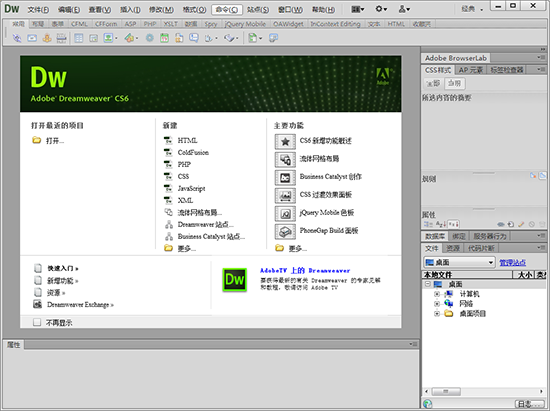550x411 pixels.
Task: Toggle show only set properties view
Action: click(x=454, y=224)
